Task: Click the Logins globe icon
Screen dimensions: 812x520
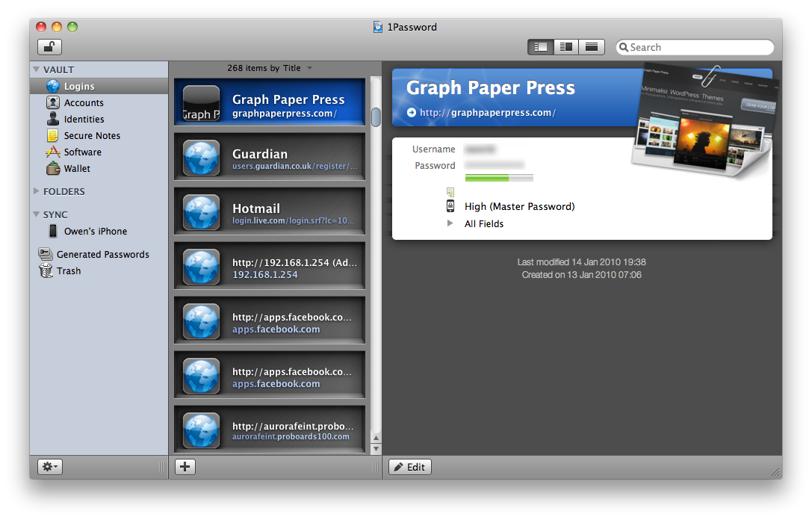Action: tap(53, 86)
